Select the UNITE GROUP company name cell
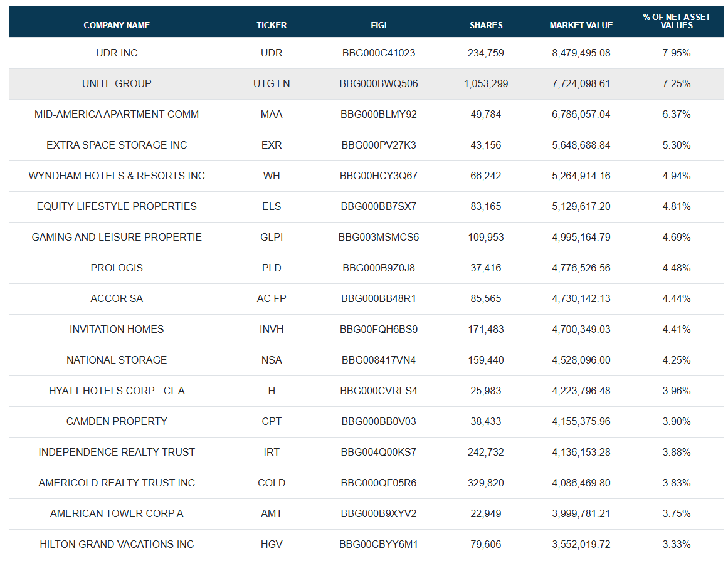This screenshot has height=561, width=728. tap(117, 83)
